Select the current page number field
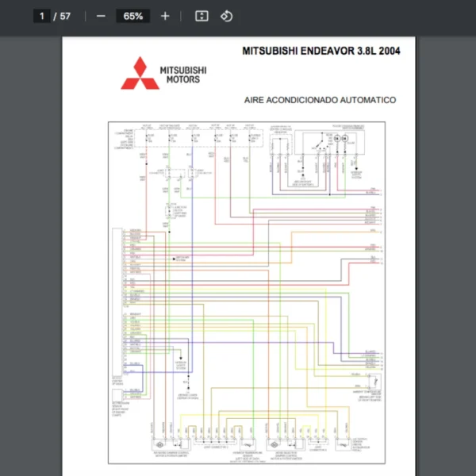The height and width of the screenshot is (476, 476). [x=43, y=16]
